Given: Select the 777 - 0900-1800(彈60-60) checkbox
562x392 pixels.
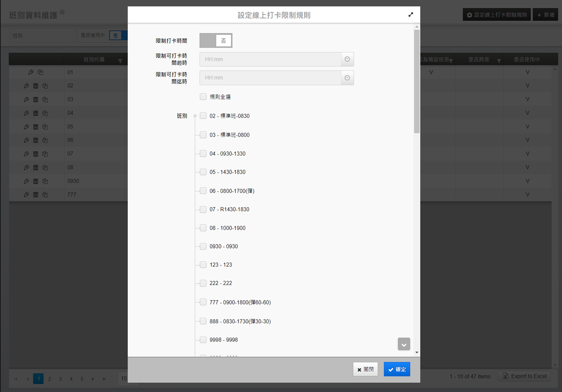Looking at the screenshot, I should click(x=203, y=302).
